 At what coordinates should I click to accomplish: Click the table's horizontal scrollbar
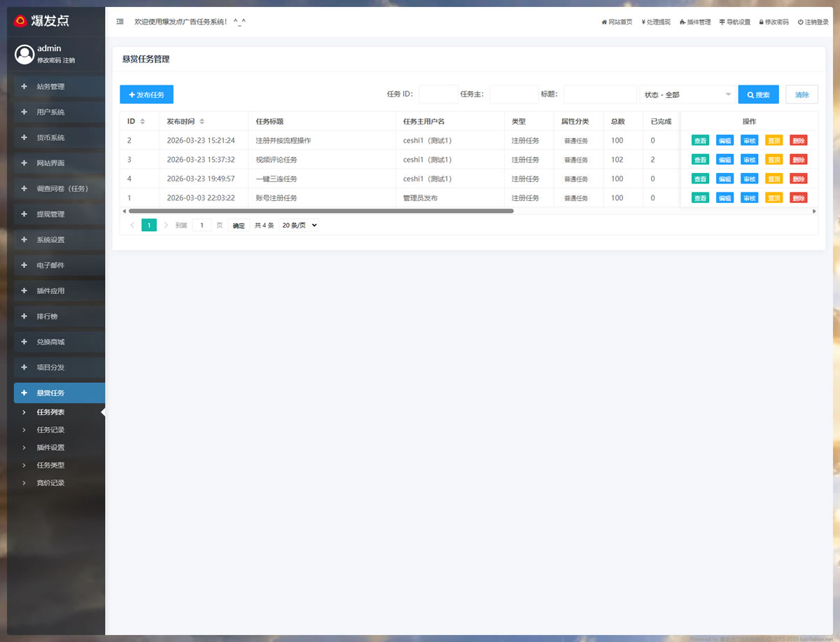pyautogui.click(x=321, y=211)
